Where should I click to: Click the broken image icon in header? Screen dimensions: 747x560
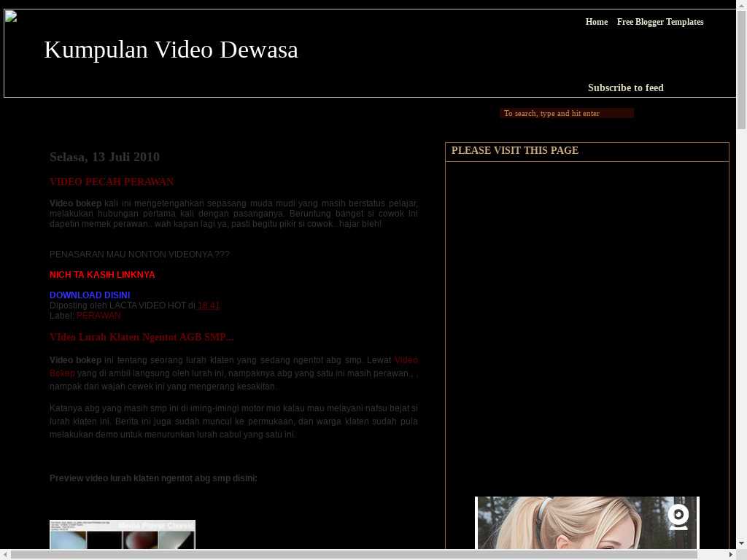[x=11, y=17]
